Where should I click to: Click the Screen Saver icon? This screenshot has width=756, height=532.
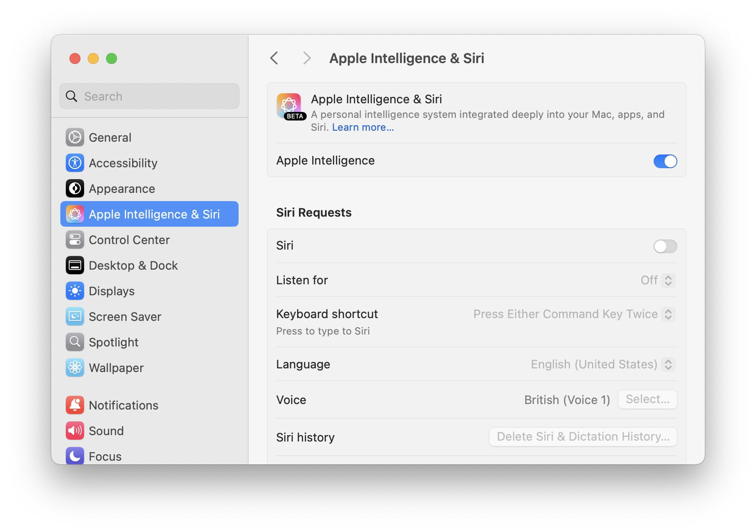(75, 316)
